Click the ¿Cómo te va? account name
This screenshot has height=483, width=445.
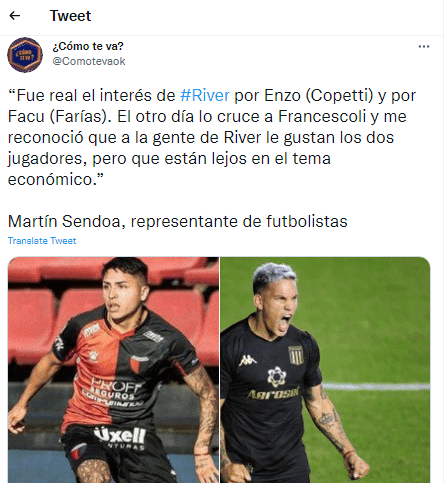pyautogui.click(x=88, y=46)
